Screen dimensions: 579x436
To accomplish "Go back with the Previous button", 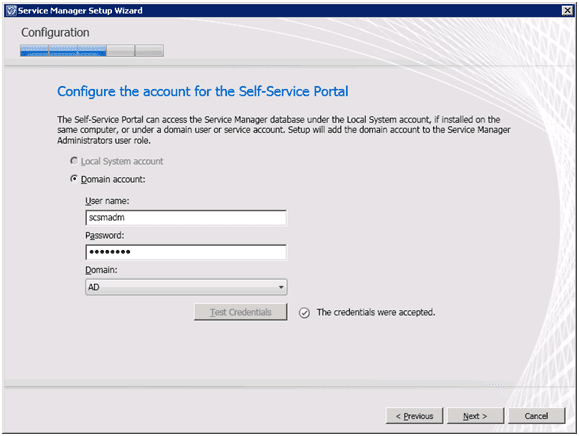I will (x=414, y=416).
